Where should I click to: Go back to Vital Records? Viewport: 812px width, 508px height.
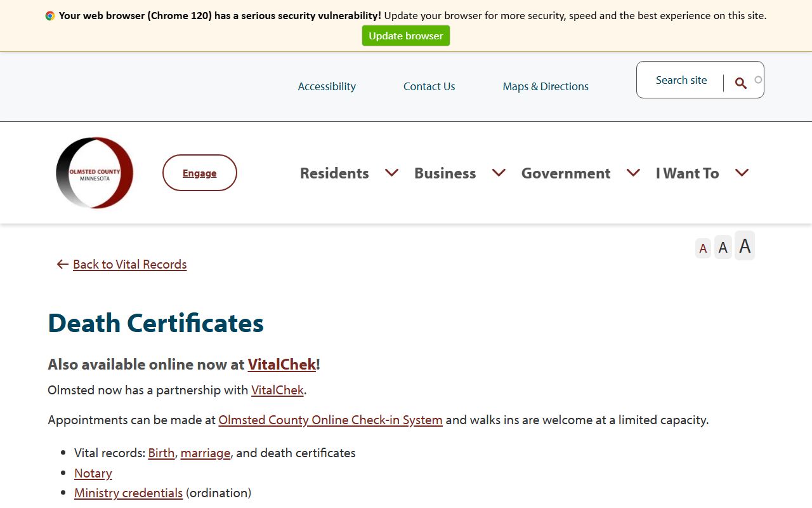130,264
